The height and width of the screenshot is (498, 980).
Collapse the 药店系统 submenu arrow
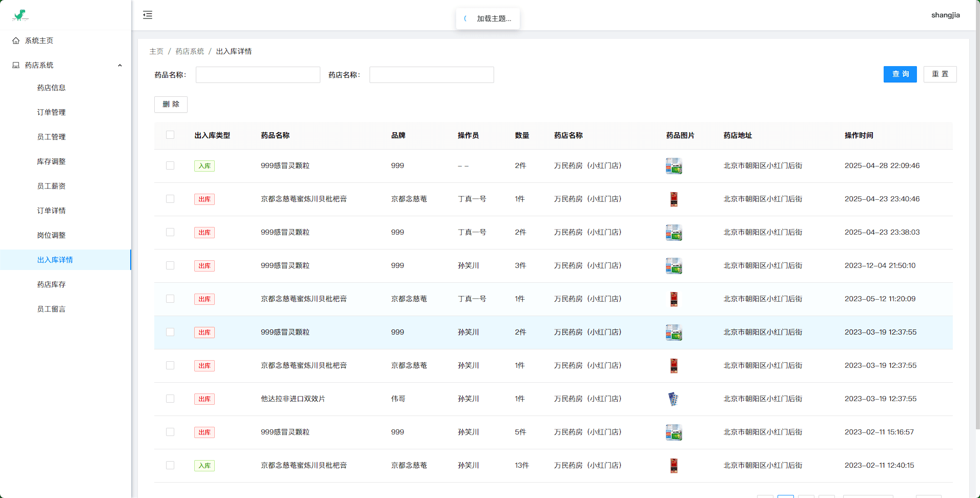click(x=120, y=65)
